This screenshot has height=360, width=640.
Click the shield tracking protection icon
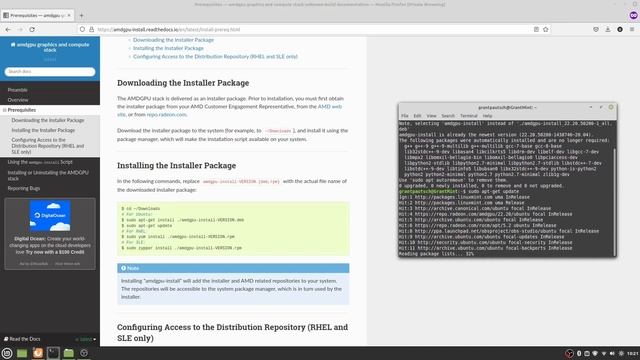click(x=82, y=29)
